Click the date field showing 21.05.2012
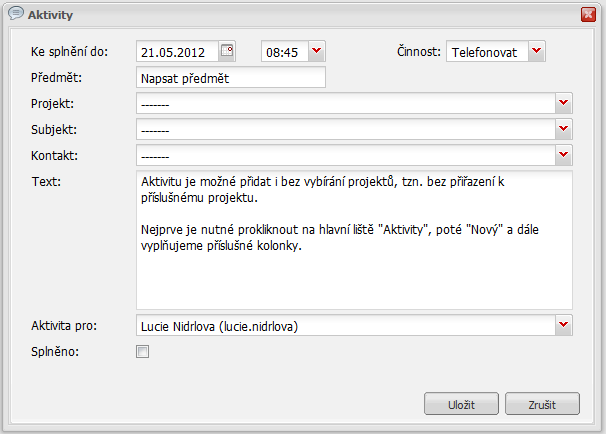The image size is (606, 434). coord(178,51)
